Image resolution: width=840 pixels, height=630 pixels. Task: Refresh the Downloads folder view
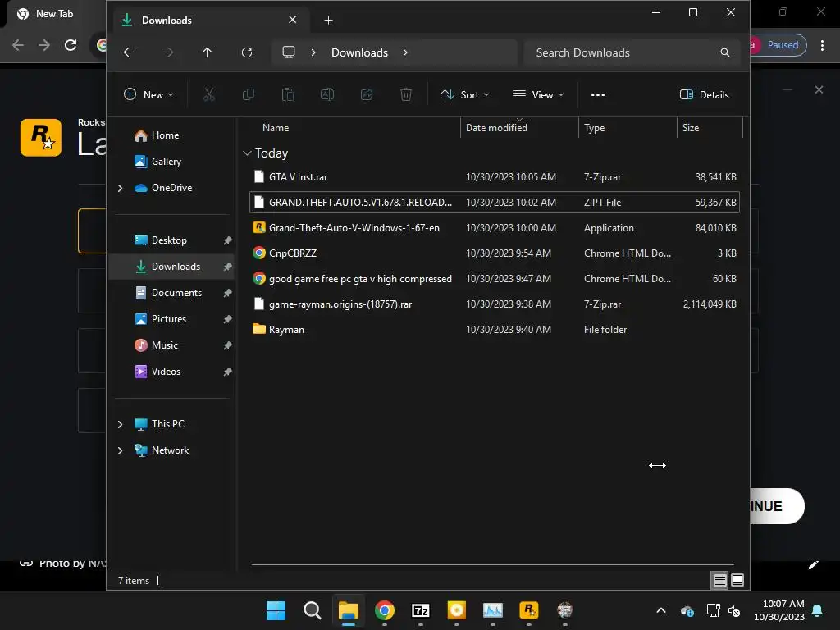click(247, 52)
